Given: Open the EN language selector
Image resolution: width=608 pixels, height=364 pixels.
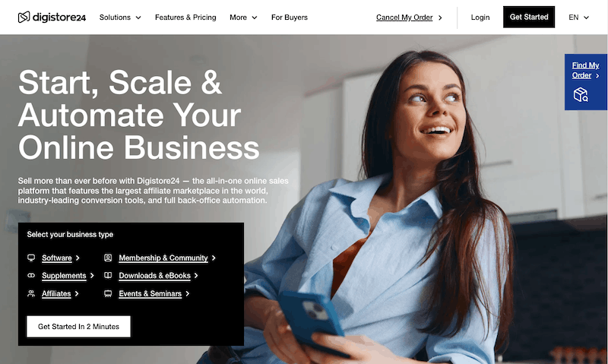Looking at the screenshot, I should tap(578, 17).
